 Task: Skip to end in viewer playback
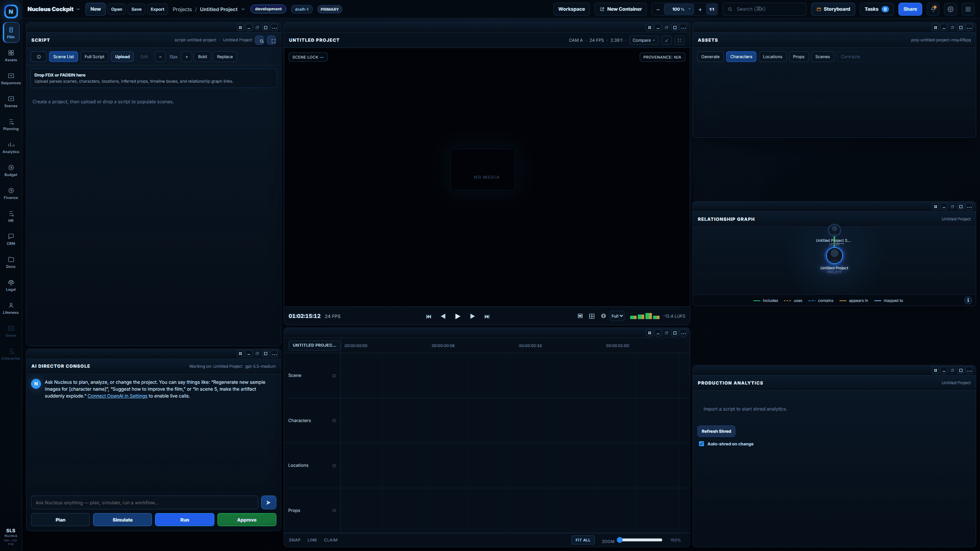coord(487,316)
